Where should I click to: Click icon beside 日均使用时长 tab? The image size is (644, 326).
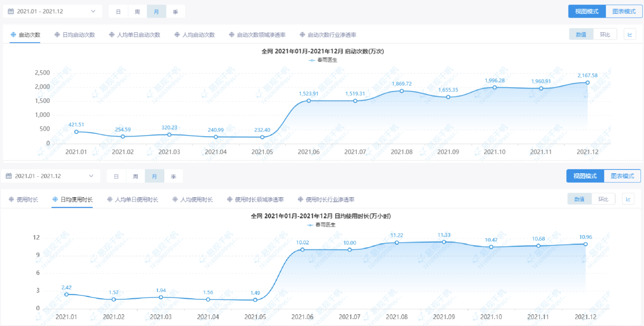[x=55, y=199]
